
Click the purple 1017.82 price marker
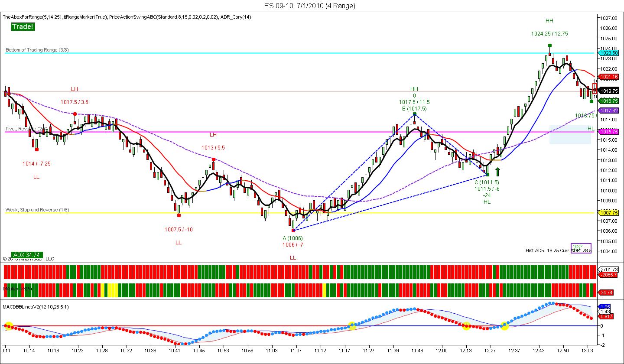609,111
